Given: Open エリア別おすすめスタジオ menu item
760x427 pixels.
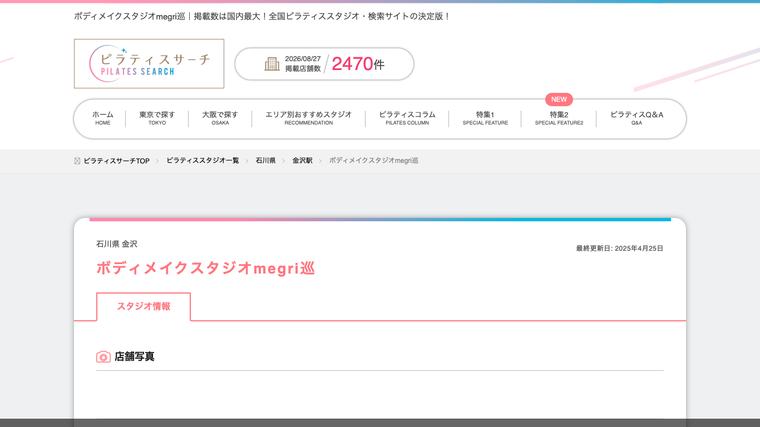Looking at the screenshot, I should [x=309, y=118].
